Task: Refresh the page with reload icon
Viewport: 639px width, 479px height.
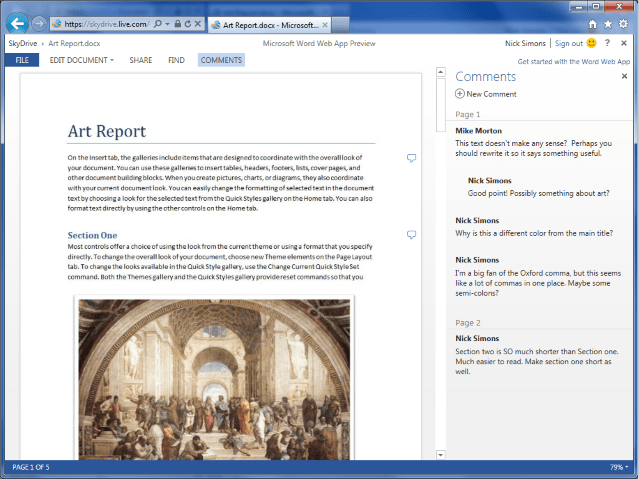Action: pos(187,24)
